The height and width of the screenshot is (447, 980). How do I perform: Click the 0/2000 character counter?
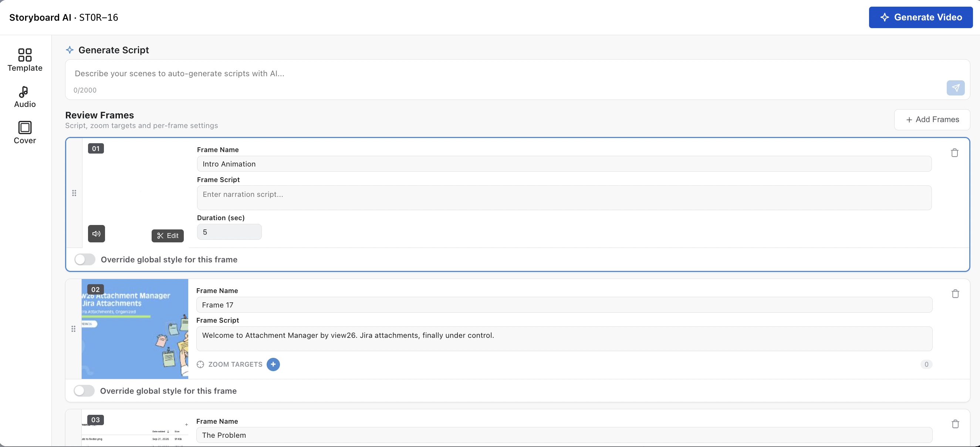pyautogui.click(x=85, y=90)
